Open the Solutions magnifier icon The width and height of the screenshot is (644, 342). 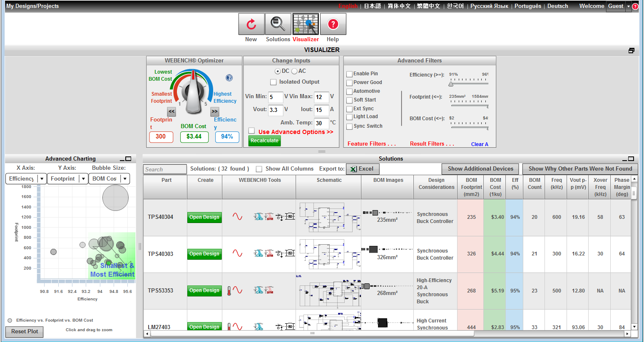pyautogui.click(x=278, y=24)
